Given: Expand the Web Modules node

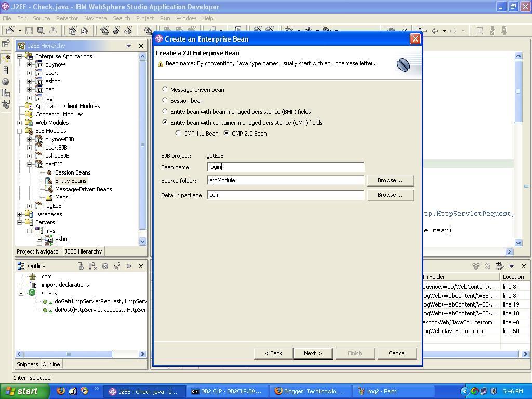Looking at the screenshot, I should 20,123.
